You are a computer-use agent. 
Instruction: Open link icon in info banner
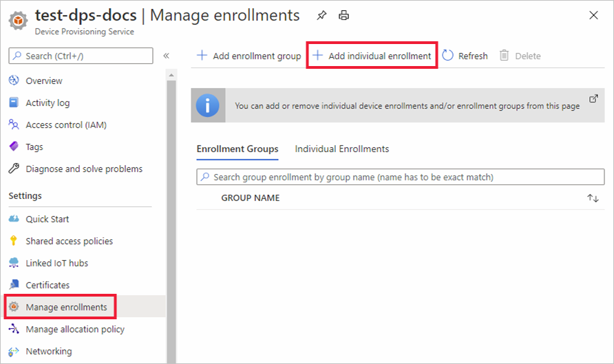tap(593, 99)
